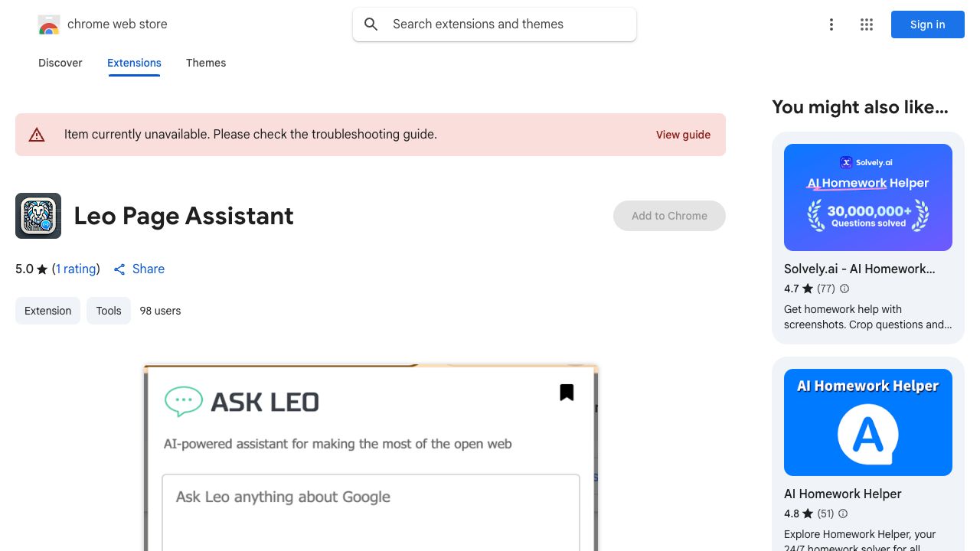The height and width of the screenshot is (551, 980).
Task: Open the three-dot options menu
Action: (x=831, y=24)
